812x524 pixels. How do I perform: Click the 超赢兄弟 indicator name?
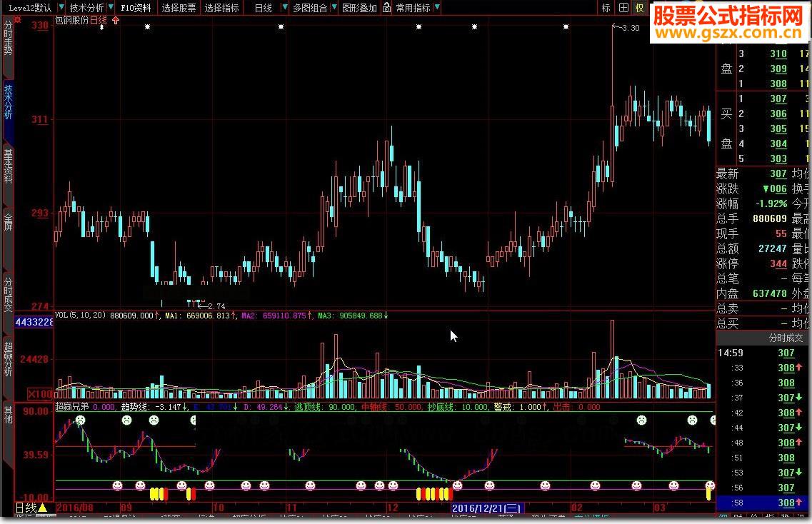72,407
